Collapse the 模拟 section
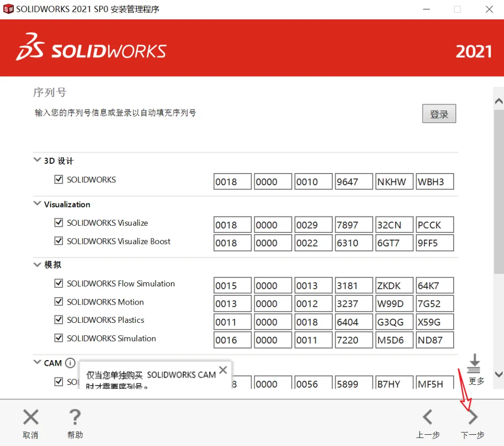The width and height of the screenshot is (504, 446). pos(37,265)
